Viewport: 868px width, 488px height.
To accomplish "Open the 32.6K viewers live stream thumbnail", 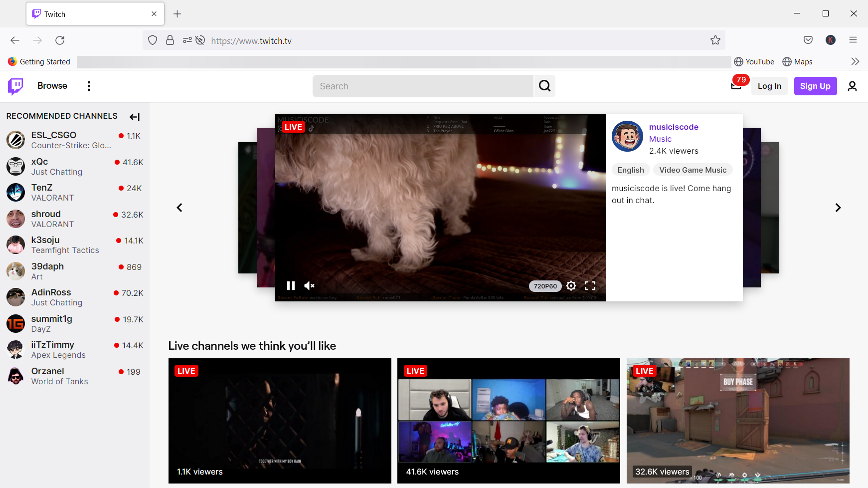I will 738,421.
